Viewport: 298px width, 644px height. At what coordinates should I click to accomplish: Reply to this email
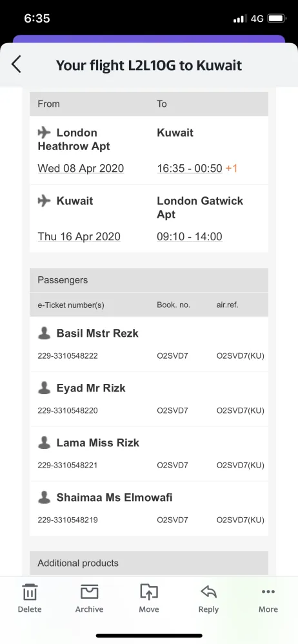click(x=208, y=598)
